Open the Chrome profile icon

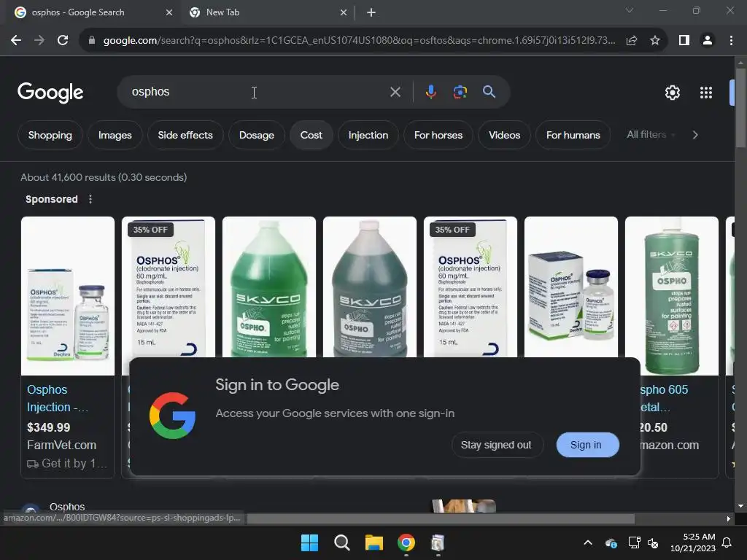708,41
